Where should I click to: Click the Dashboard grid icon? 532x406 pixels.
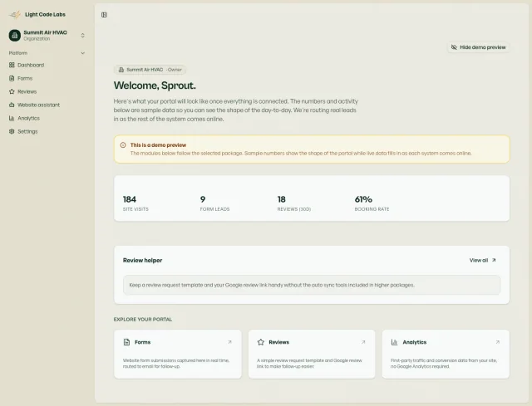(12, 65)
